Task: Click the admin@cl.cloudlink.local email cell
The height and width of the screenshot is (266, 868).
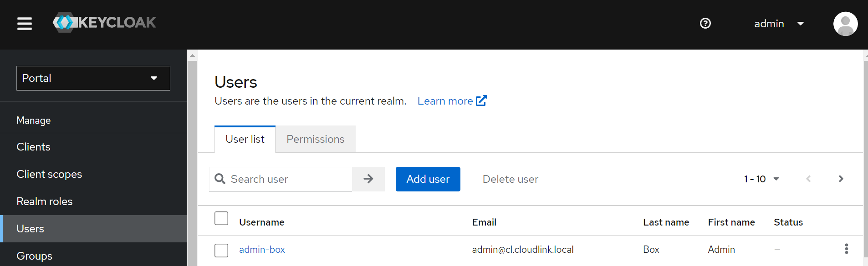Action: click(523, 250)
